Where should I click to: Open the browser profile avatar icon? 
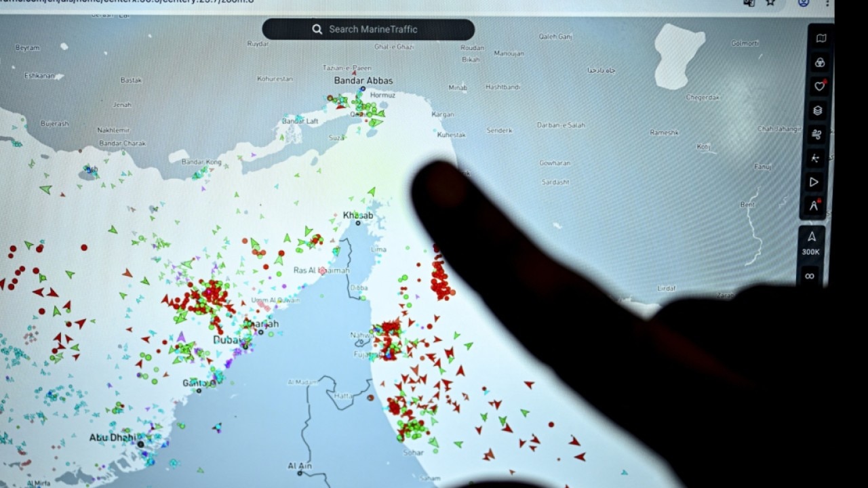[804, 3]
